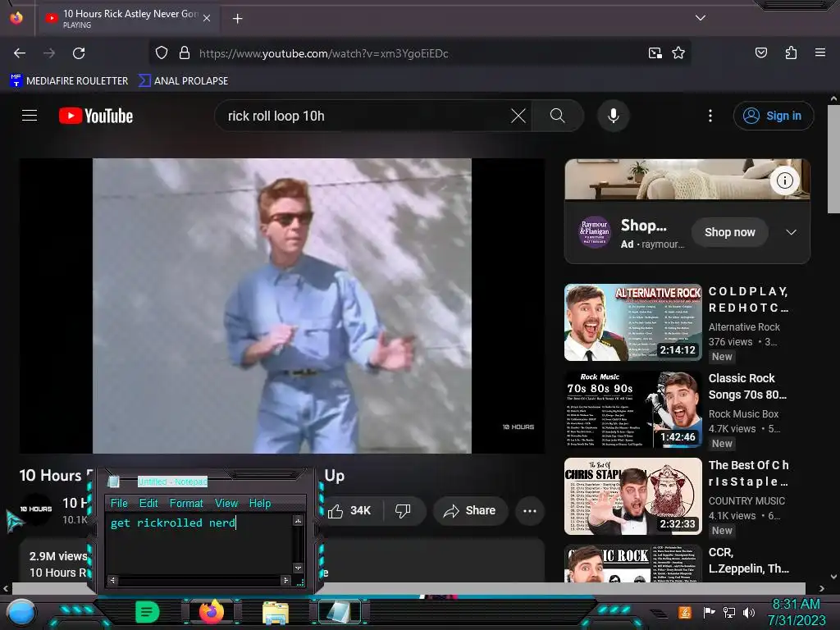This screenshot has height=630, width=840.
Task: Click the Notepad text area with 'get rickrolled nerd'
Action: point(199,545)
